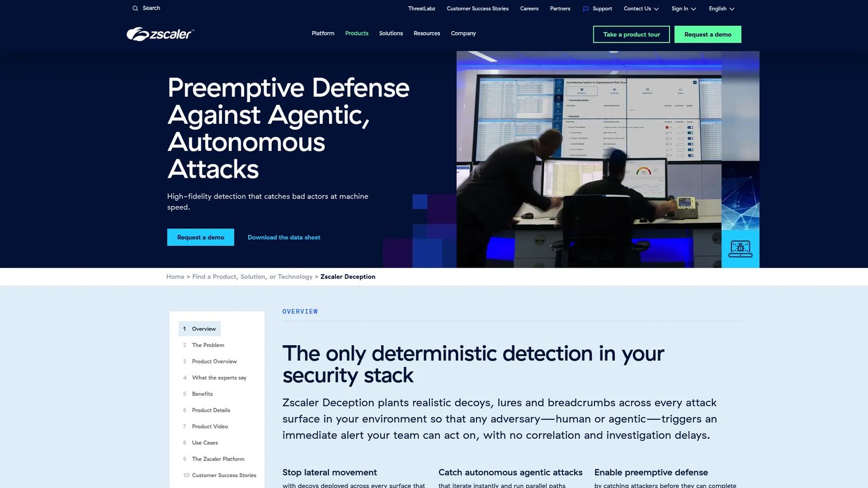Jump to Benefits section
The image size is (868, 488).
[x=202, y=394]
